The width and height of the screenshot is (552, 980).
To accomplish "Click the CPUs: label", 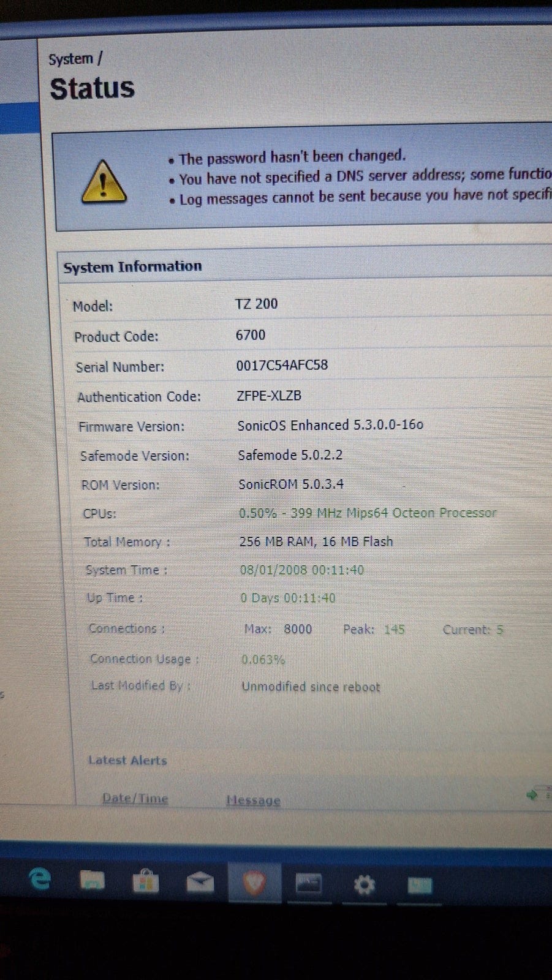I will pyautogui.click(x=99, y=514).
